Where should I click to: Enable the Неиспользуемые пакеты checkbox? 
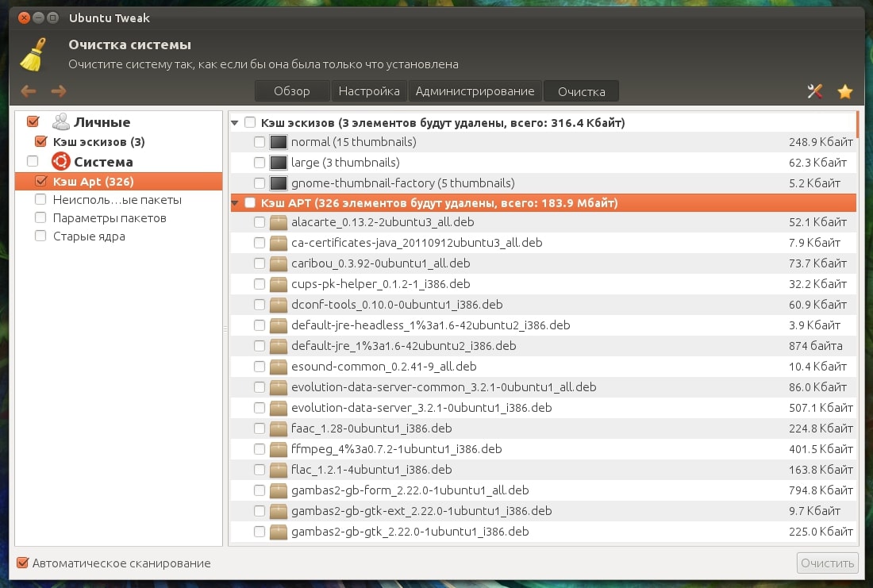click(40, 199)
